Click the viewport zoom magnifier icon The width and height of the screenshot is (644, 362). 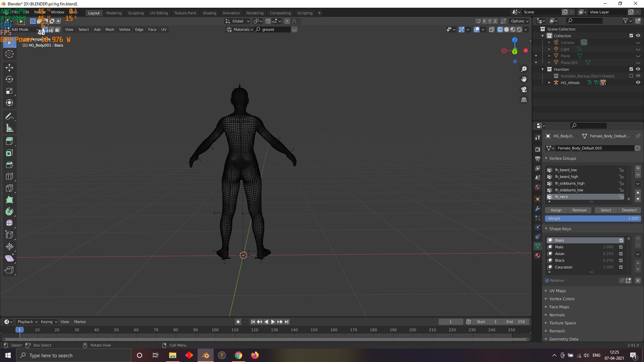coord(524,69)
